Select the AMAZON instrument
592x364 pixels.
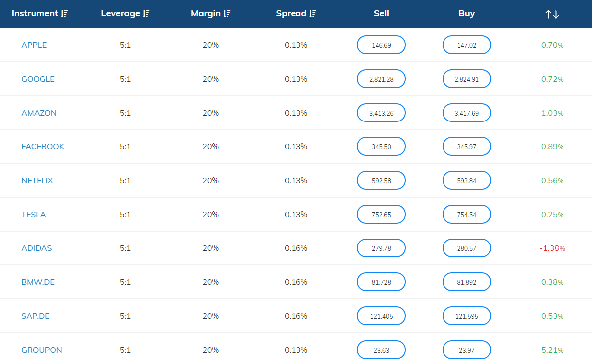tap(39, 113)
